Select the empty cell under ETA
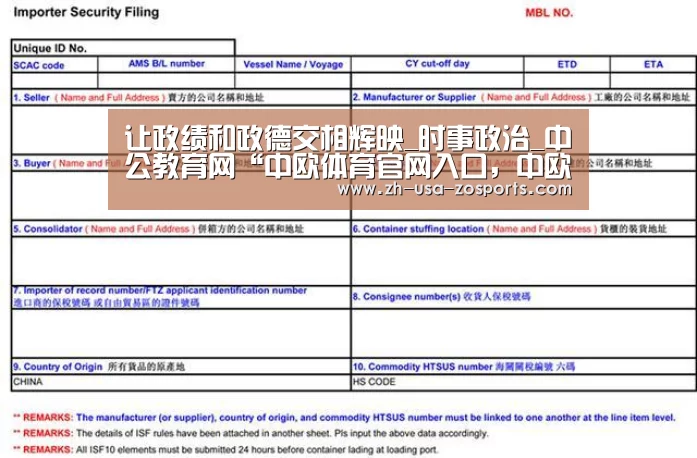This screenshot has width=697, height=458. point(653,80)
